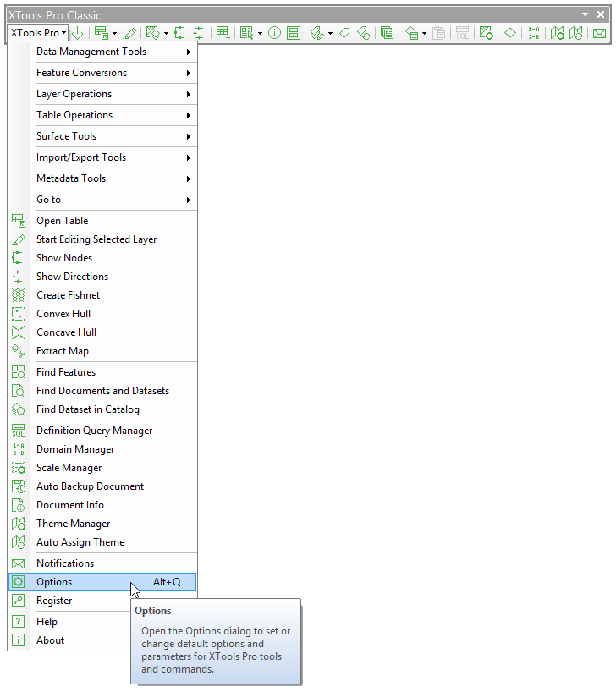Choose Find Dataset in Catalog
The width and height of the screenshot is (616, 692).
coord(102,409)
